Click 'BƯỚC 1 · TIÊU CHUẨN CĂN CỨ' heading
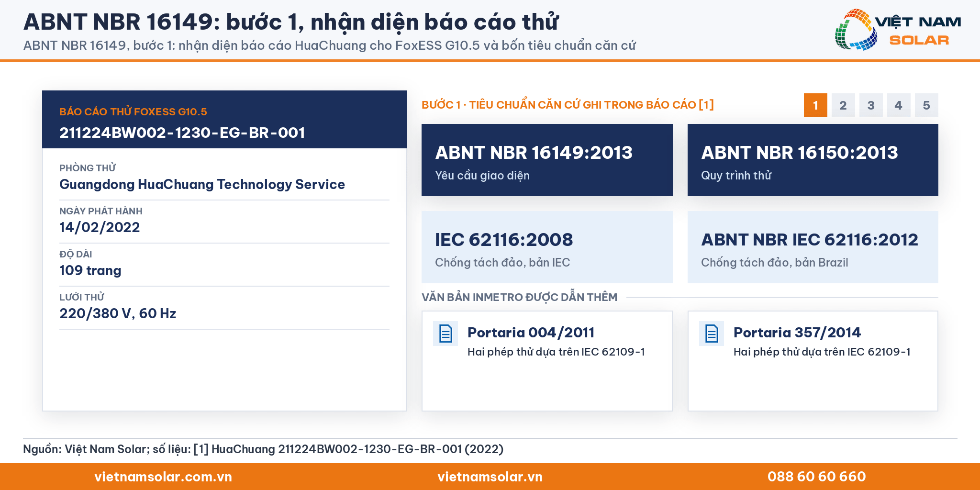Image resolution: width=980 pixels, height=490 pixels. pyautogui.click(x=568, y=105)
